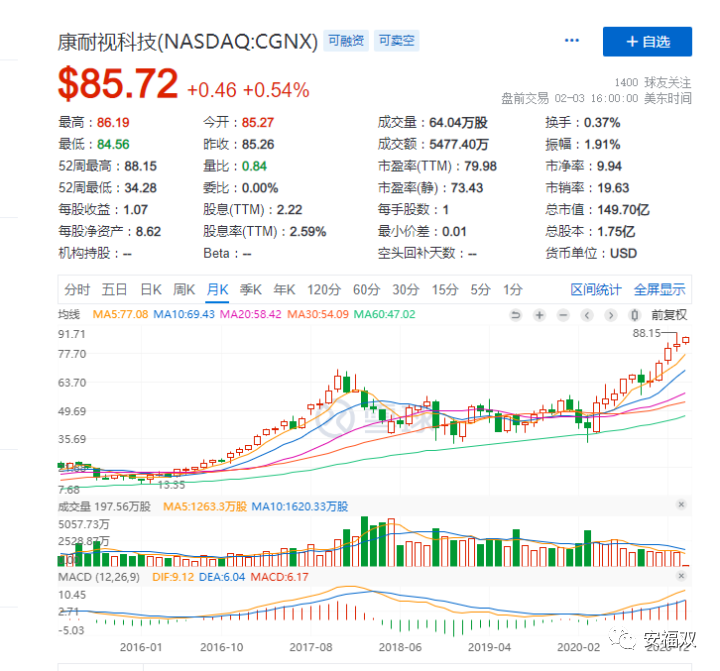Click the MA10:69.43 legend value

[184, 315]
